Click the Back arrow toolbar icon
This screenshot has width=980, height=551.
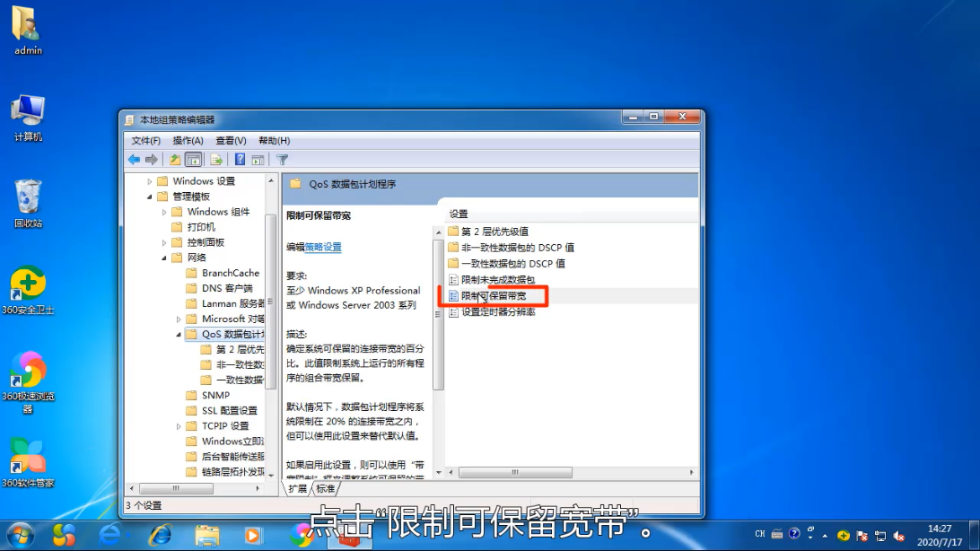click(134, 160)
